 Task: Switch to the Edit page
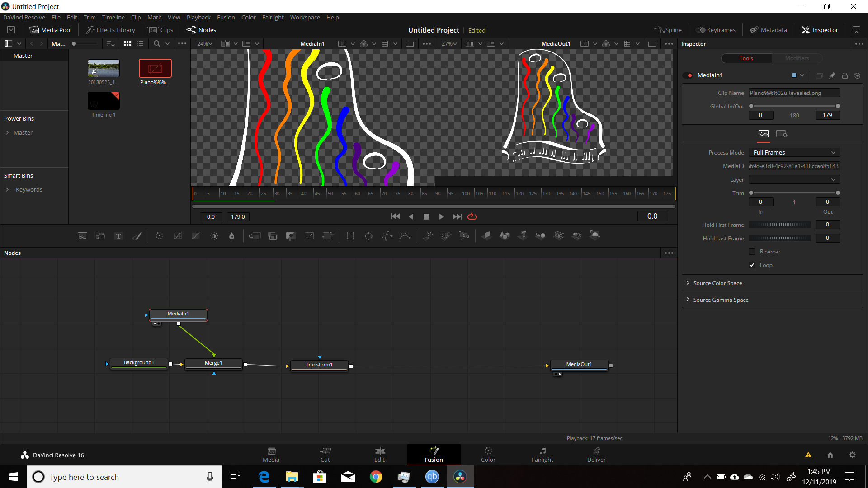[379, 455]
